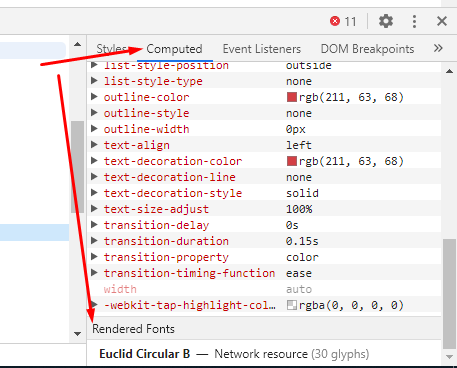Expand the list-style-type property
The image size is (457, 368).
(x=94, y=81)
